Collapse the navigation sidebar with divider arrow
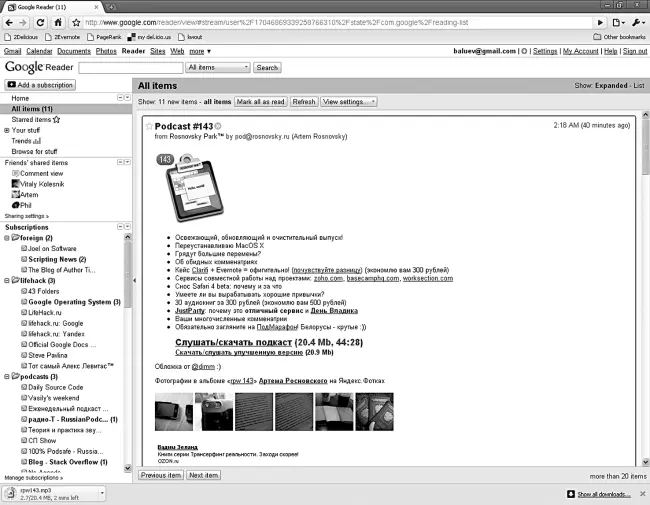 [134, 281]
